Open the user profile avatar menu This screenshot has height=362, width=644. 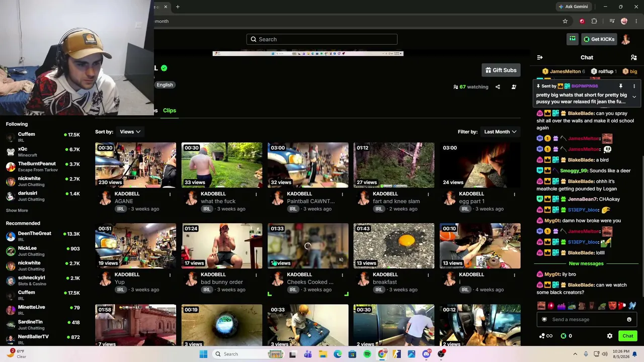[626, 39]
